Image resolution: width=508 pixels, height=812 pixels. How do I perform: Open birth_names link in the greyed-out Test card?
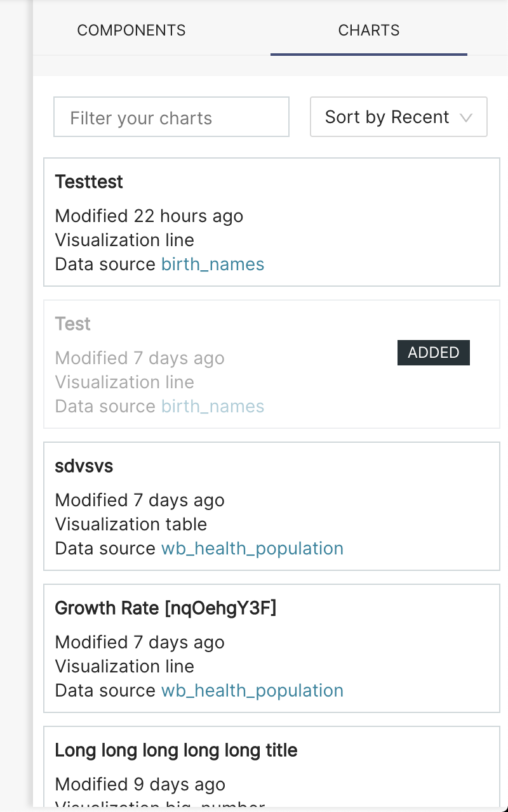coord(213,407)
